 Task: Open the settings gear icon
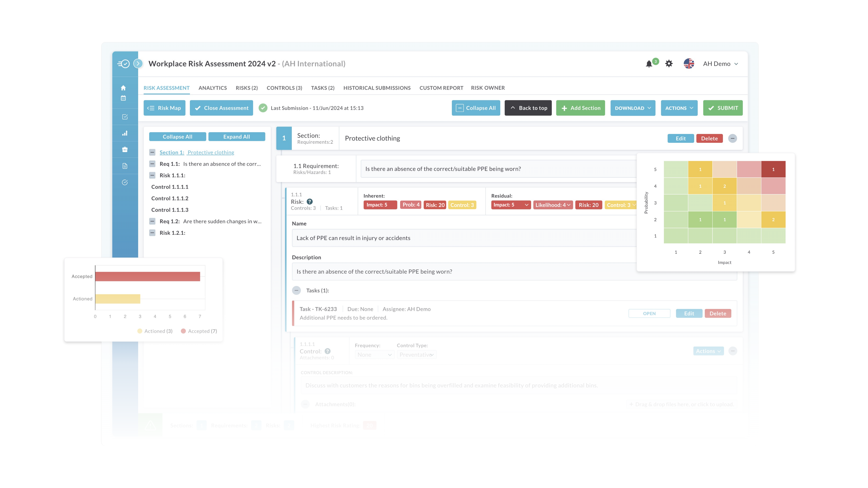(669, 64)
